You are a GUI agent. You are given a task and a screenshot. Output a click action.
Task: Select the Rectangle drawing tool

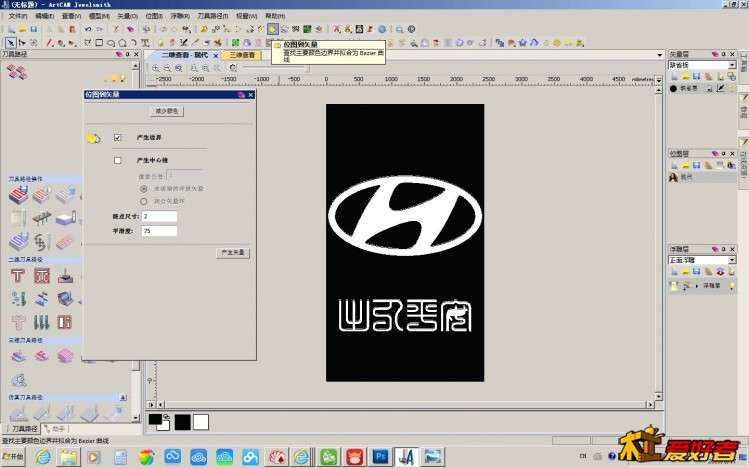(x=99, y=43)
